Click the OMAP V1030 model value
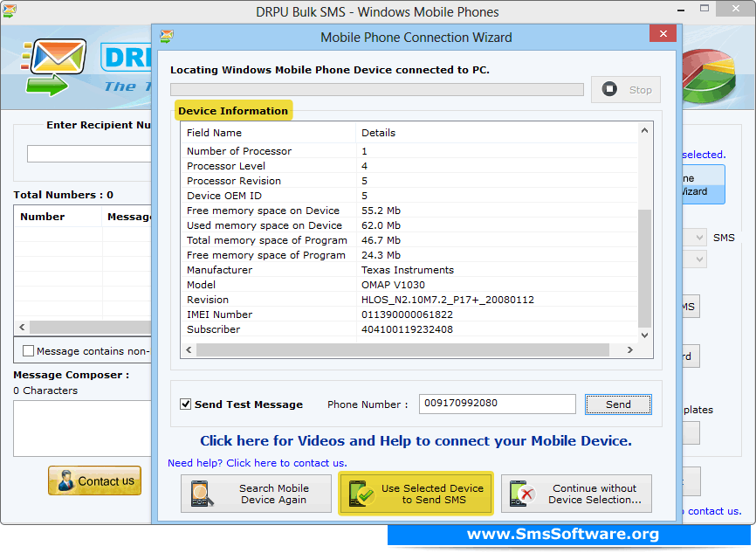This screenshot has height=553, width=756. coord(393,285)
